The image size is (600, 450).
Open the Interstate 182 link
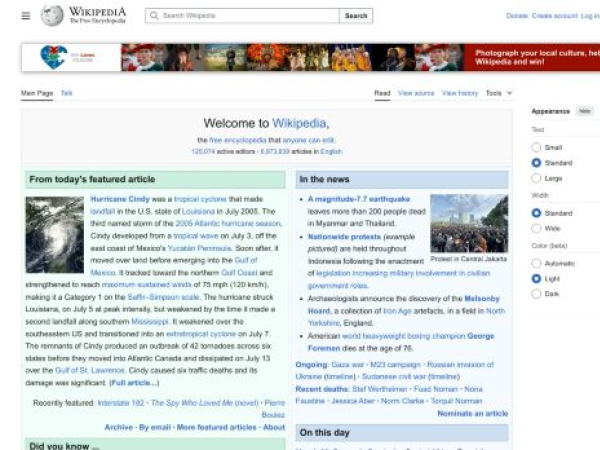click(x=121, y=403)
